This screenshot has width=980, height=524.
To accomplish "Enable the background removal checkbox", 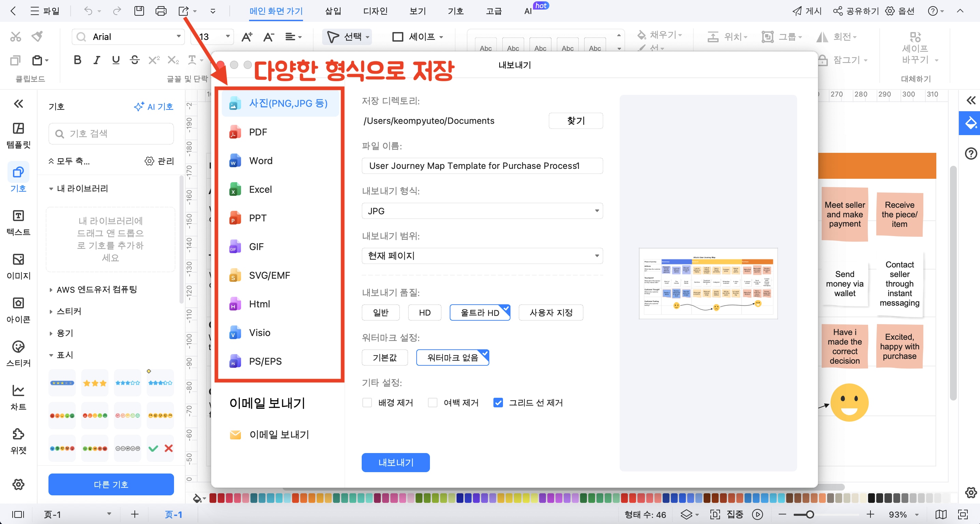I will click(367, 402).
